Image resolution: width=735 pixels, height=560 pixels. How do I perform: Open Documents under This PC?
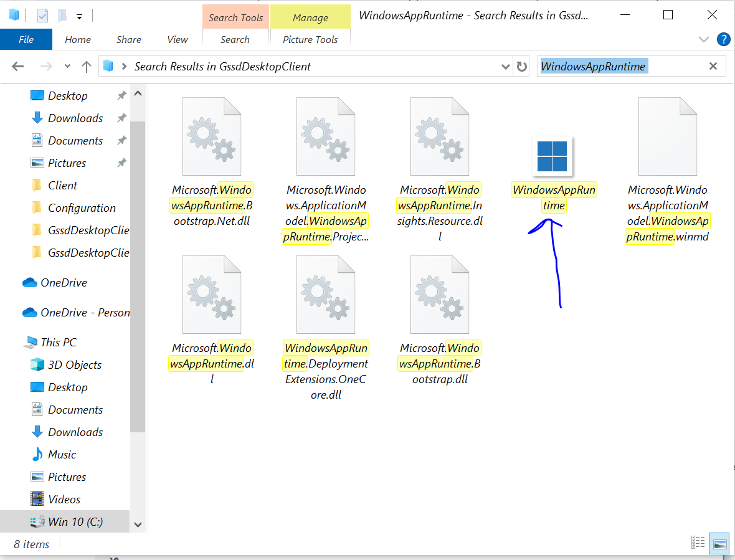67,410
